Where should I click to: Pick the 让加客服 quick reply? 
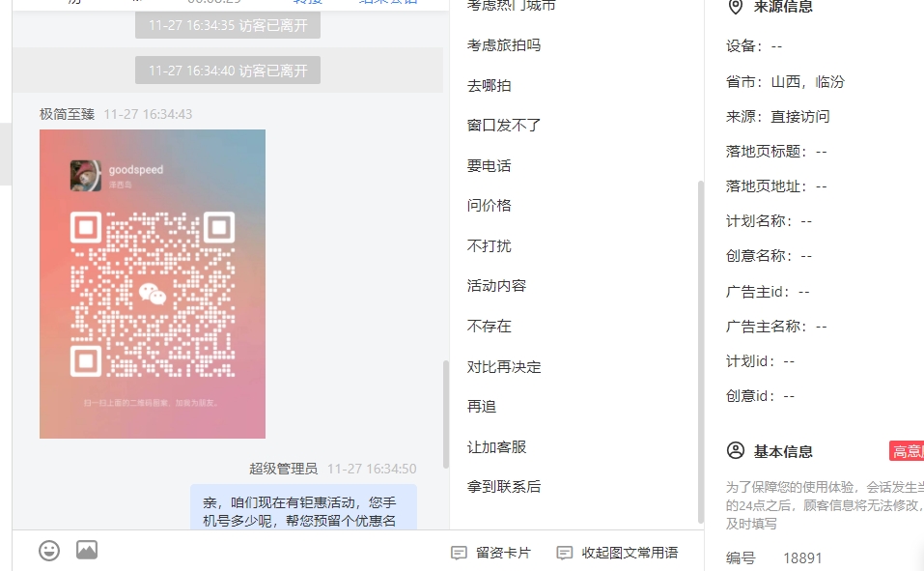tap(496, 447)
